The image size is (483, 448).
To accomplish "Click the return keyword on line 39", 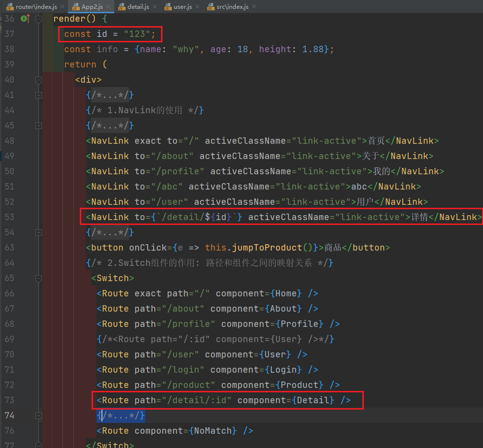I will pos(80,64).
